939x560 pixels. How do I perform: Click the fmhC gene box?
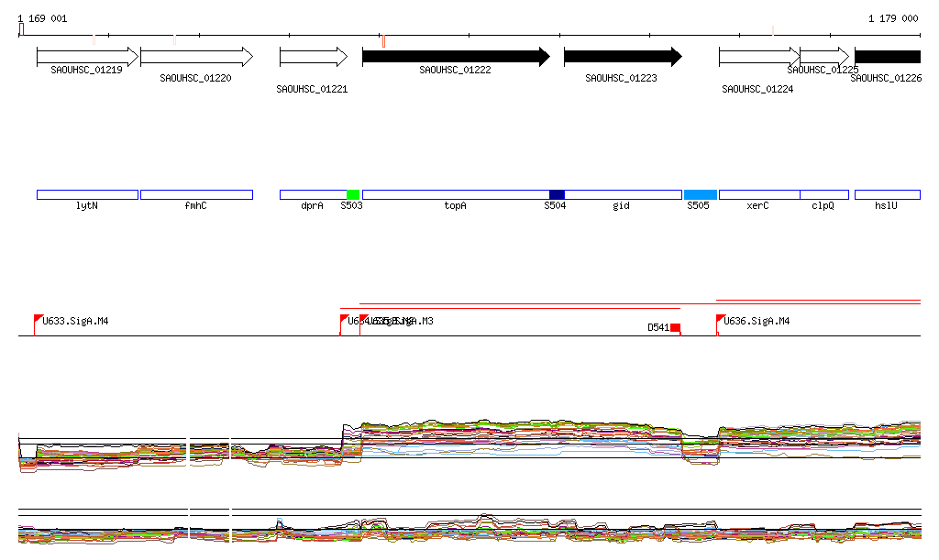(x=196, y=194)
